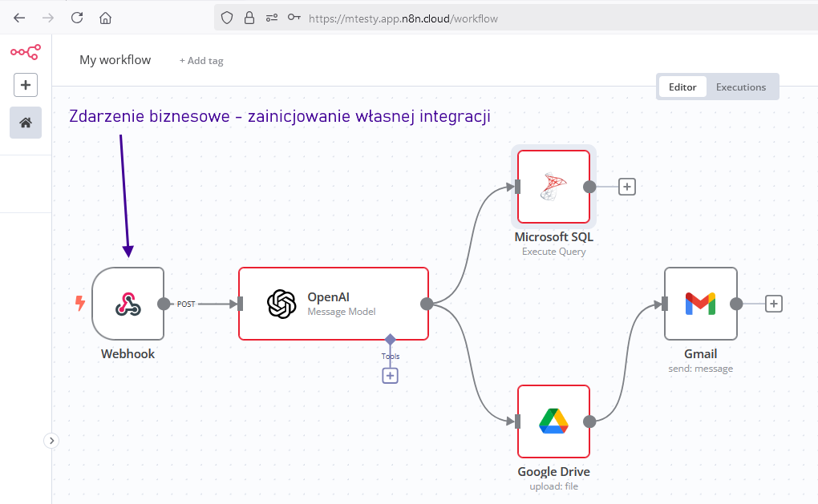Screen dimensions: 818x504
Task: Select the Microsoft SQL node
Action: point(553,187)
